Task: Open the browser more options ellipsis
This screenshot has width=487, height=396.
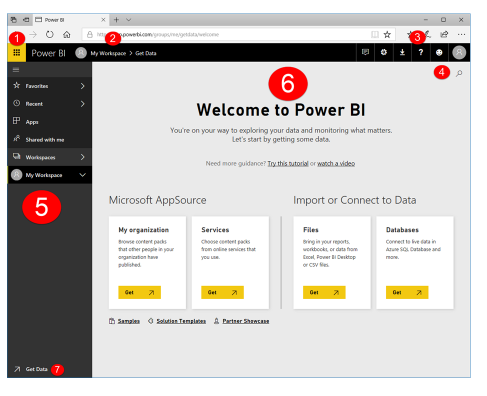Action: (461, 34)
